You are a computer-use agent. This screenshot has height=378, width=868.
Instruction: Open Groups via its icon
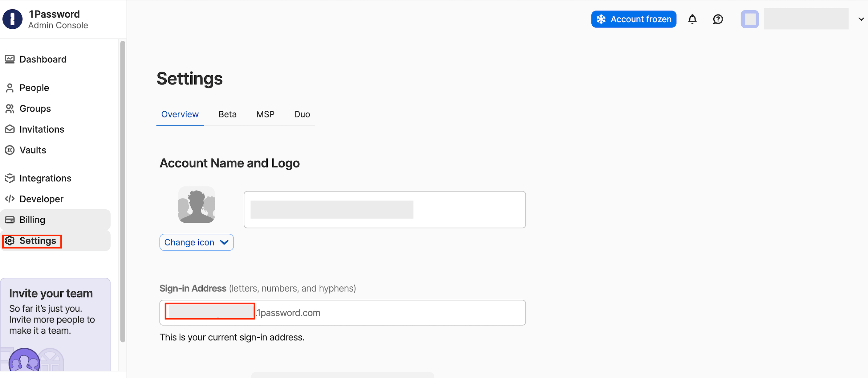pyautogui.click(x=10, y=109)
